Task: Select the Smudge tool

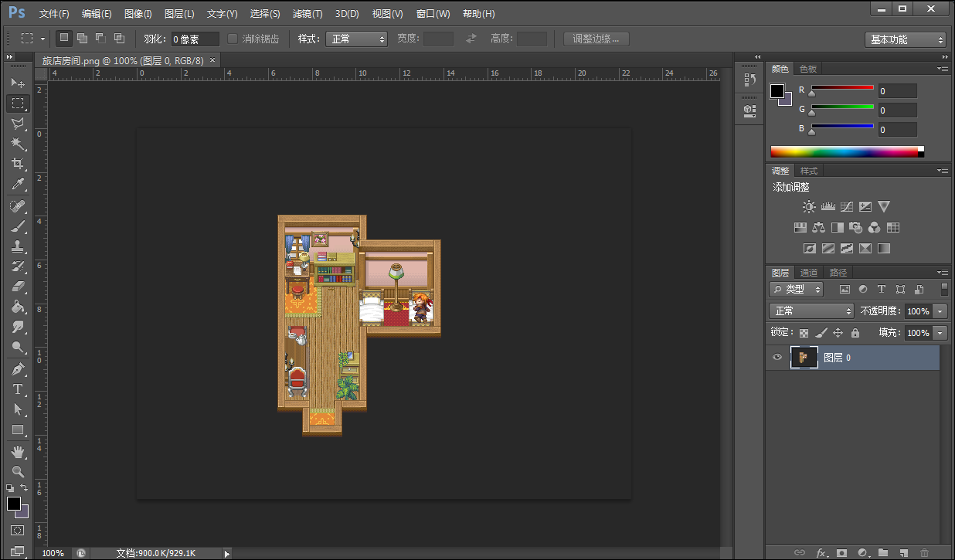Action: tap(18, 327)
